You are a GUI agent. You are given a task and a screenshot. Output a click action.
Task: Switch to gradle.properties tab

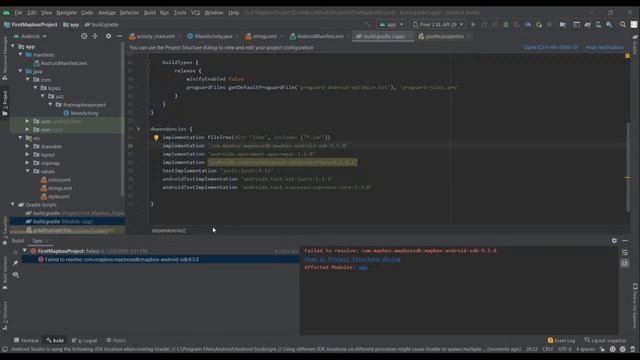coord(444,36)
